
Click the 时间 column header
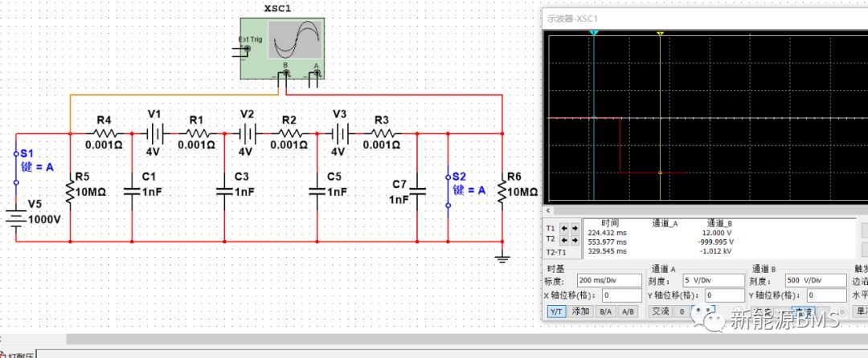pyautogui.click(x=610, y=223)
